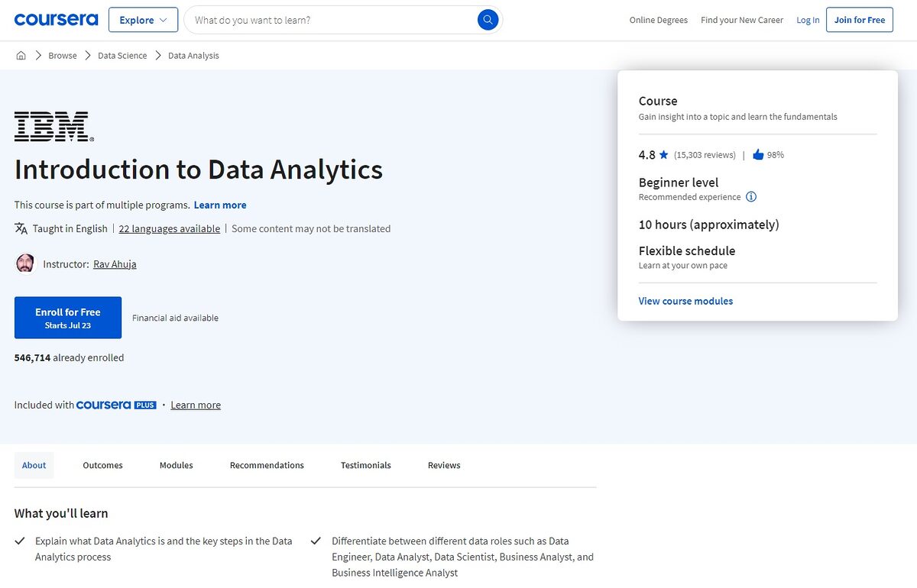Click the Financial aid available text
917x588 pixels.
[175, 318]
